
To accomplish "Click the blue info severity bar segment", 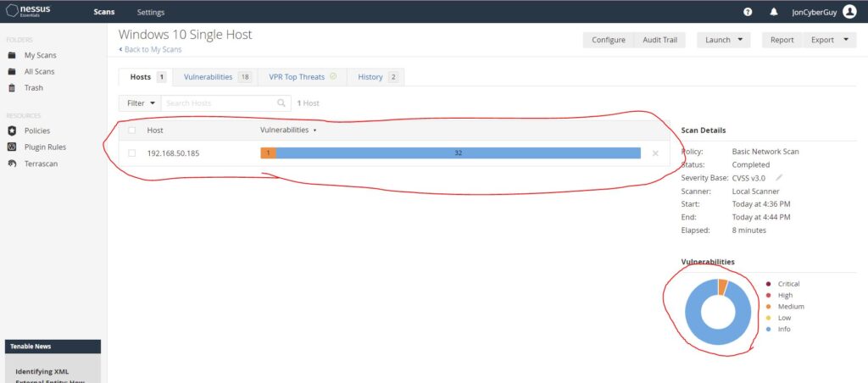I will (458, 153).
